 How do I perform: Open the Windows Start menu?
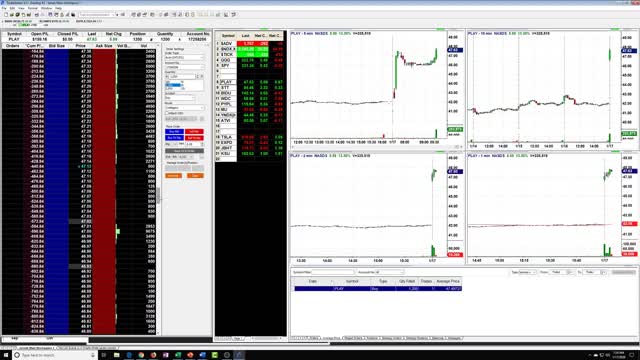(x=6, y=355)
